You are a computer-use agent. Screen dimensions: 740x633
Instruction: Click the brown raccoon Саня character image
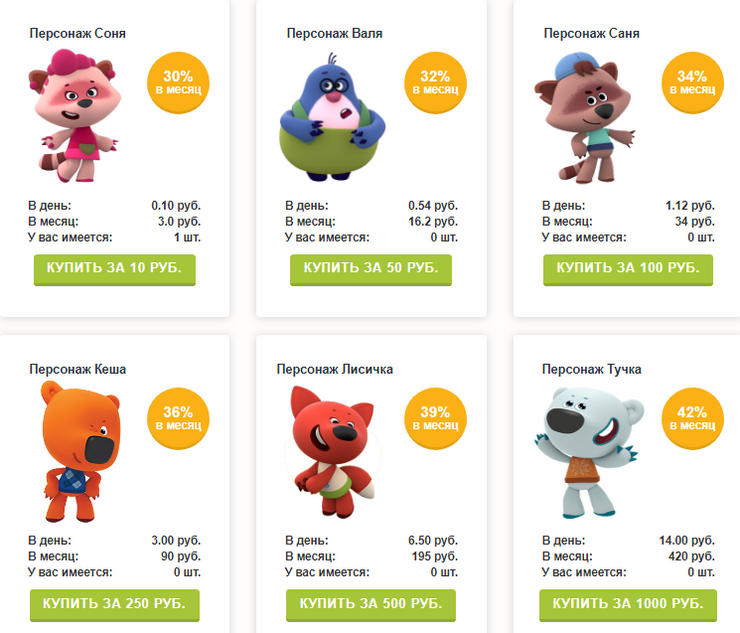[x=585, y=118]
